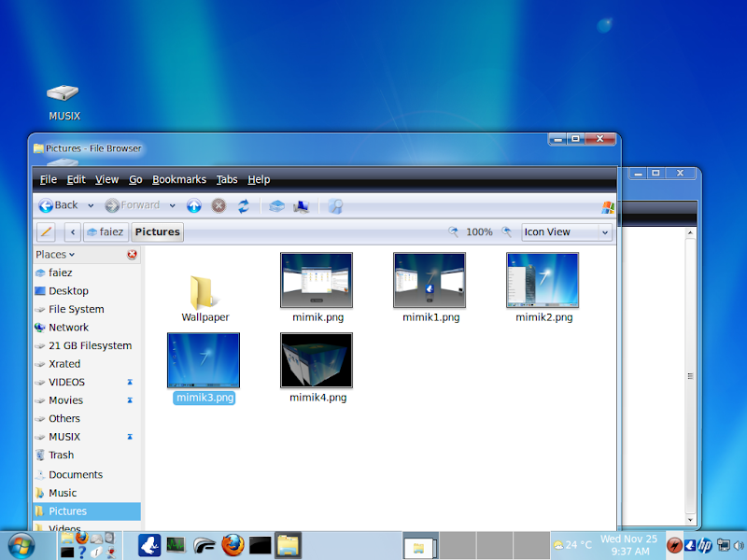Open the Tabs menu
747x560 pixels.
pyautogui.click(x=227, y=179)
